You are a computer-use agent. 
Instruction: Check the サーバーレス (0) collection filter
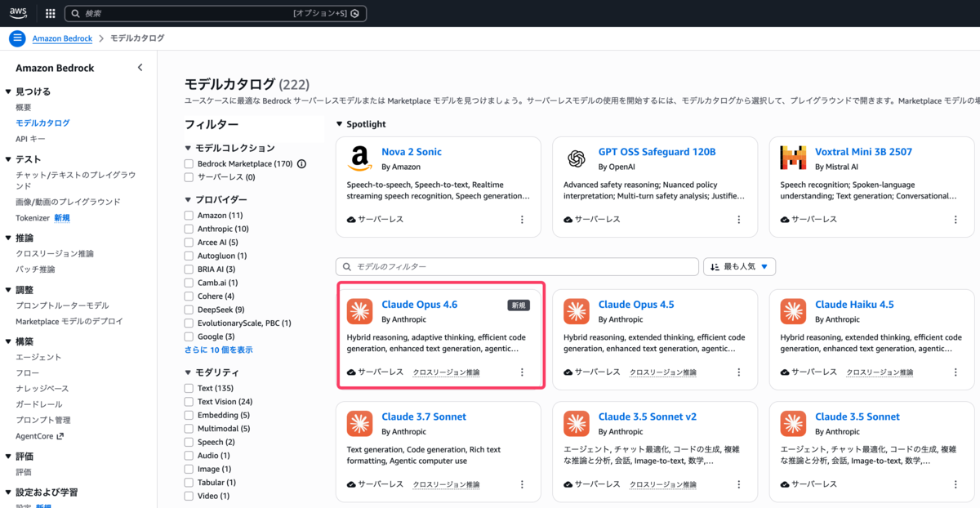189,177
